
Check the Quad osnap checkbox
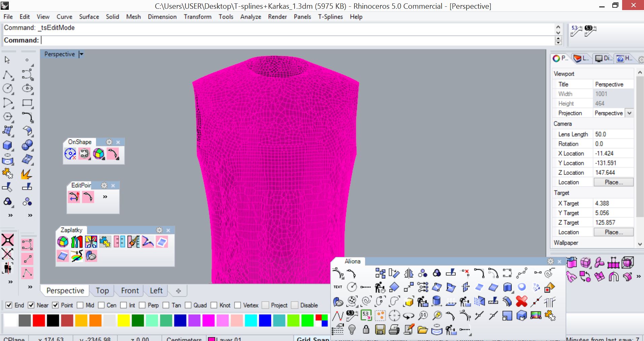188,305
